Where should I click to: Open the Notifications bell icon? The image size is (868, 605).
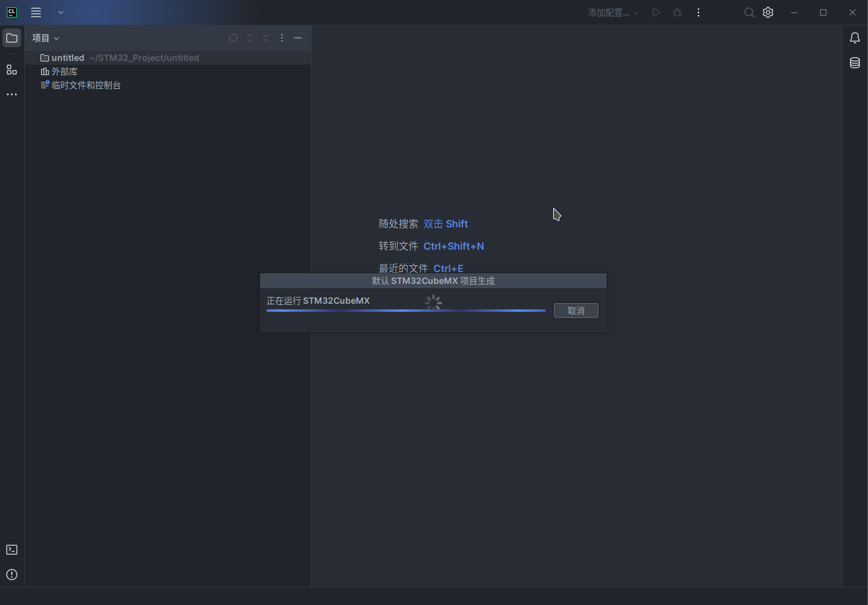855,38
